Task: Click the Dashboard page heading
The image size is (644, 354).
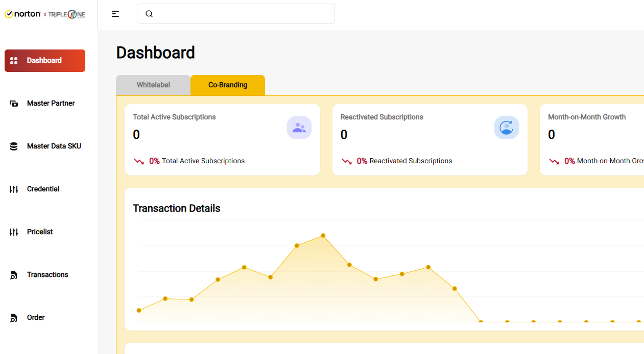Action: (156, 53)
